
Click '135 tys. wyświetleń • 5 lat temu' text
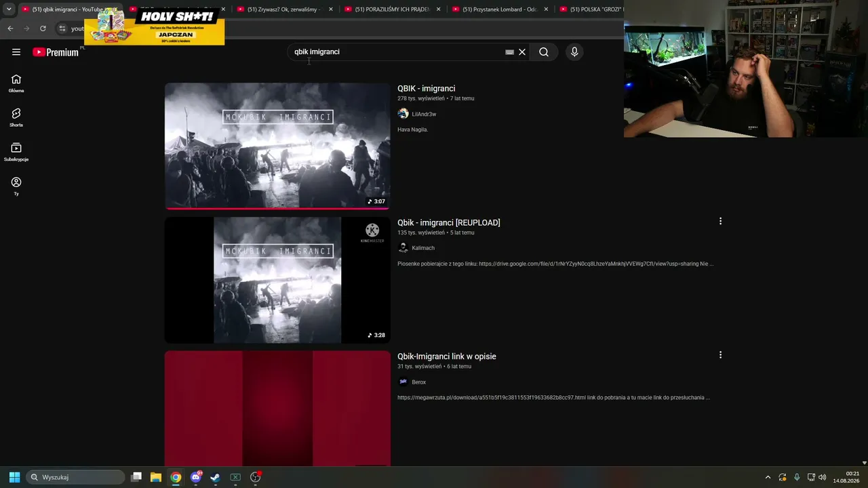click(x=436, y=232)
